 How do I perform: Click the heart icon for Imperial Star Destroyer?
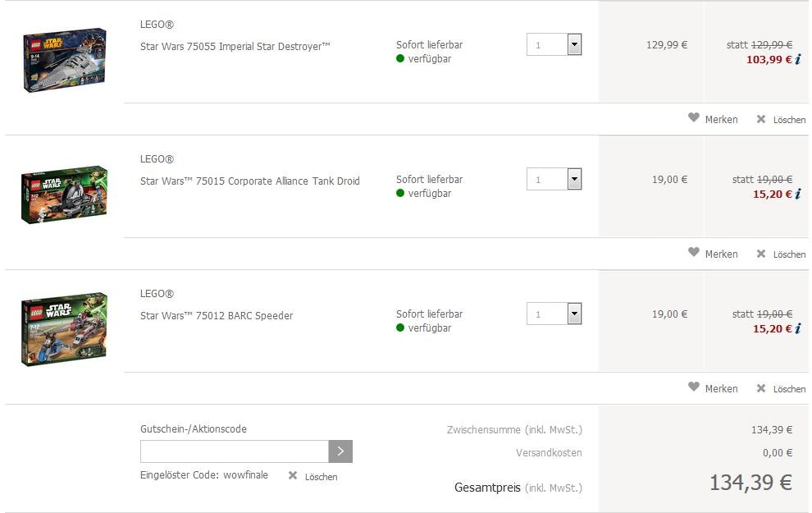click(694, 118)
